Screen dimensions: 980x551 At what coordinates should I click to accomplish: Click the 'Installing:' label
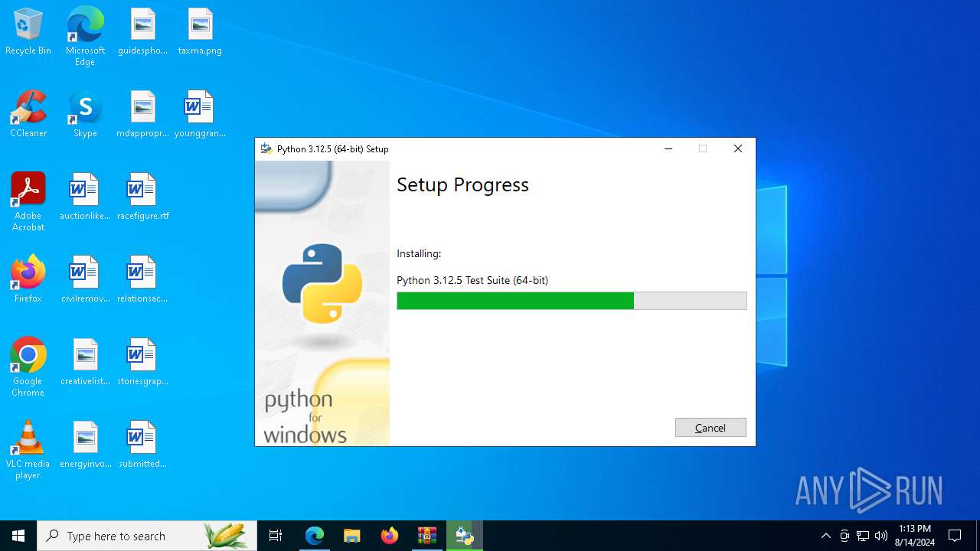click(419, 253)
